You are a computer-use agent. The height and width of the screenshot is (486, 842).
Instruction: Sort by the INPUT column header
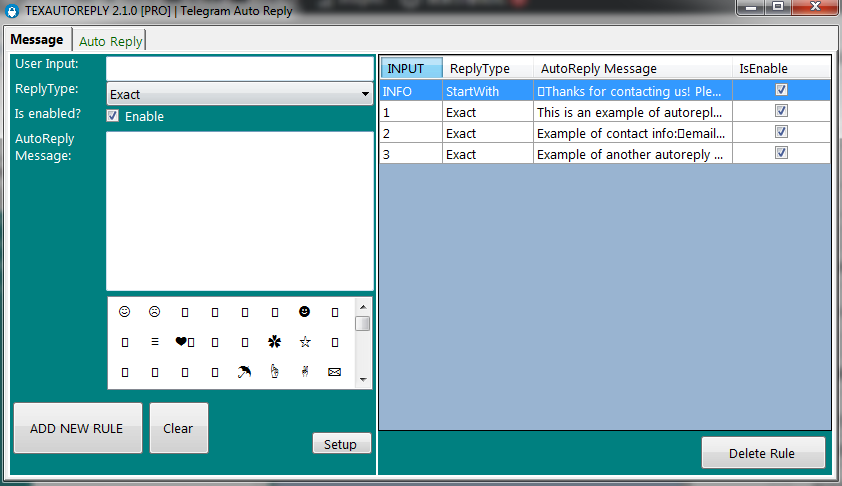tap(411, 68)
